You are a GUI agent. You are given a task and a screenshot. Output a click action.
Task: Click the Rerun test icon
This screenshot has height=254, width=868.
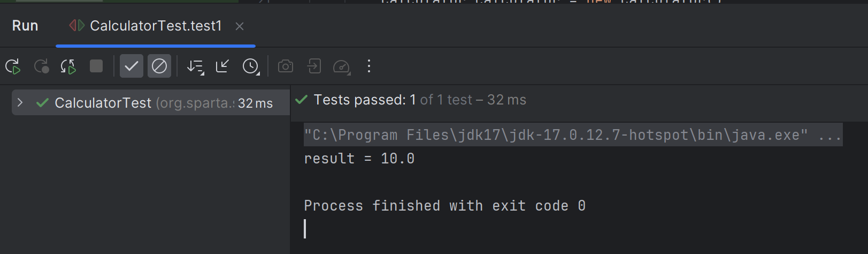click(x=13, y=66)
